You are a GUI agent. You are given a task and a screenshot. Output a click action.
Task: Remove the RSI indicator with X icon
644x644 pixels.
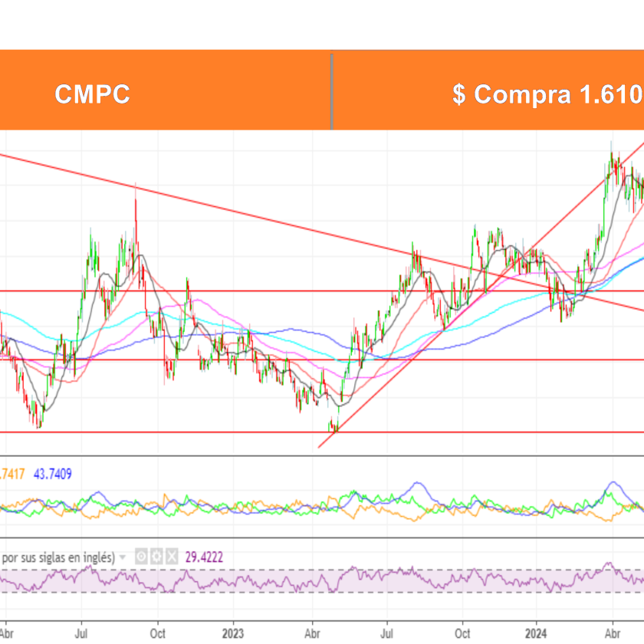coord(171,557)
